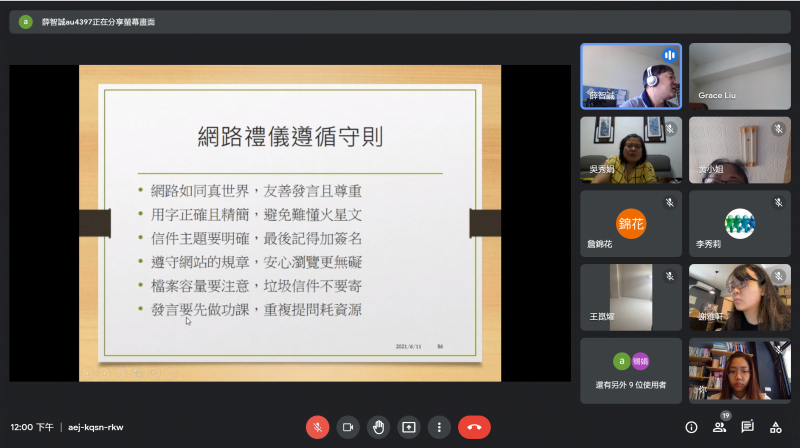Select 薛智誠 video tile
Image resolution: width=800 pixels, height=448 pixels.
coord(631,77)
